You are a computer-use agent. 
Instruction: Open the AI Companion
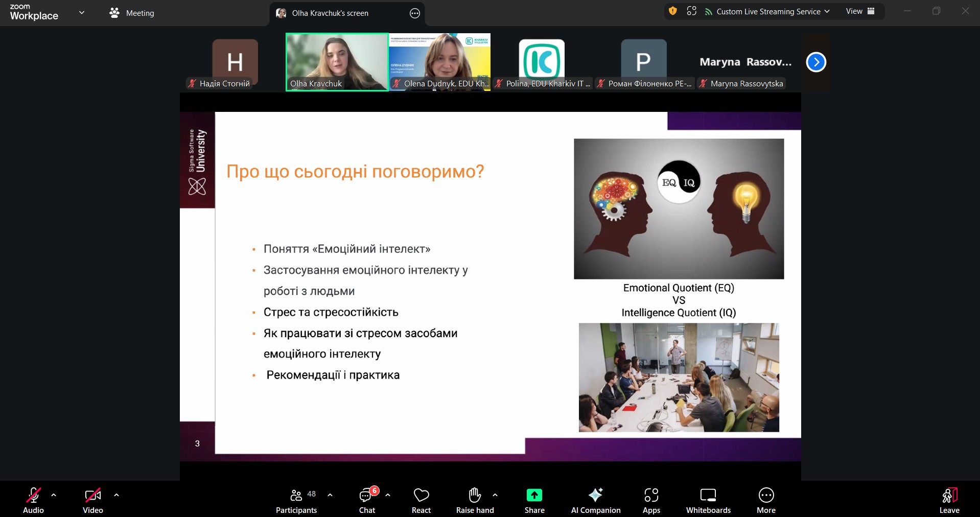coord(595,501)
